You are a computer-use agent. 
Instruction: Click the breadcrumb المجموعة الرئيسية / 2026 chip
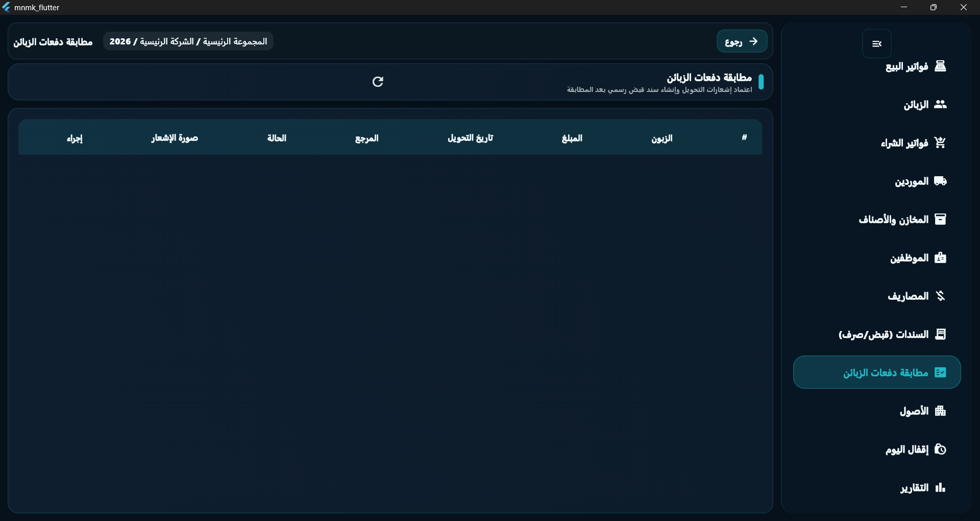(188, 41)
